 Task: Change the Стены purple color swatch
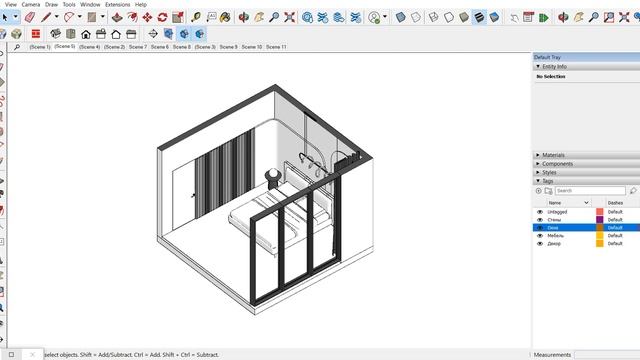600,220
